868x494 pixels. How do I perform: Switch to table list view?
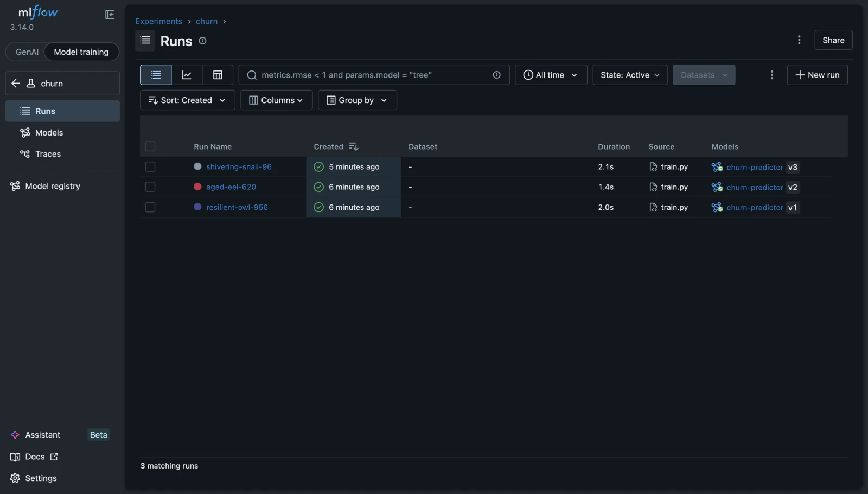(156, 75)
